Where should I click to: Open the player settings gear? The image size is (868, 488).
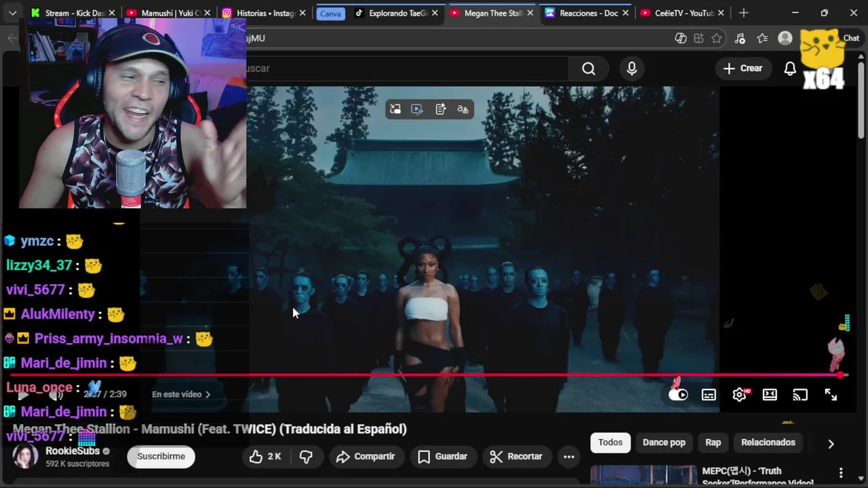coord(739,394)
